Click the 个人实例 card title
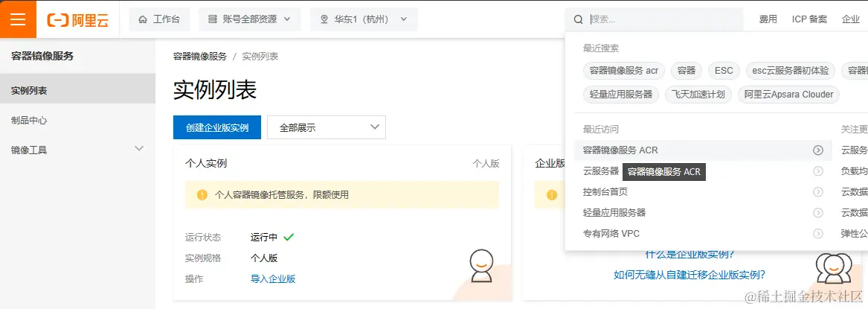The width and height of the screenshot is (868, 309). point(205,163)
